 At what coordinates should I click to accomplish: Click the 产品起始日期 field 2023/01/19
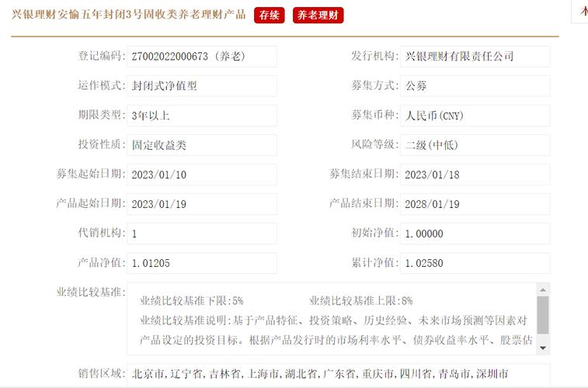pyautogui.click(x=202, y=204)
